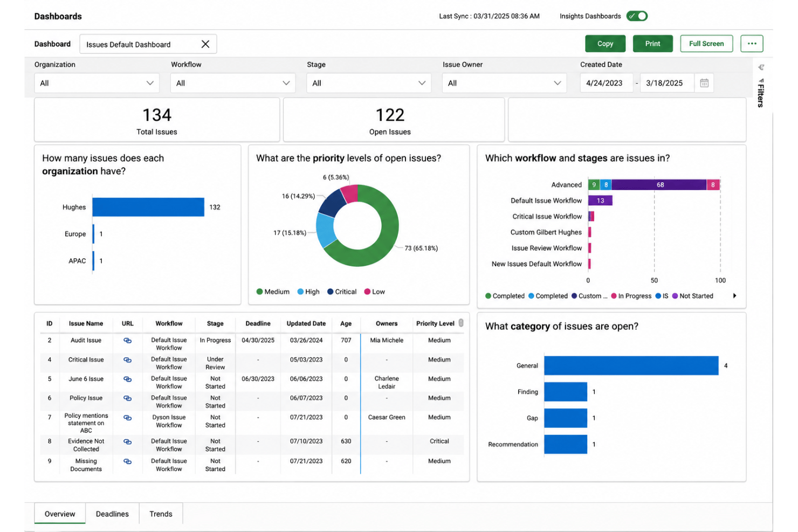The image size is (798, 532).
Task: Click the light blue High donut segment
Action: pyautogui.click(x=326, y=231)
